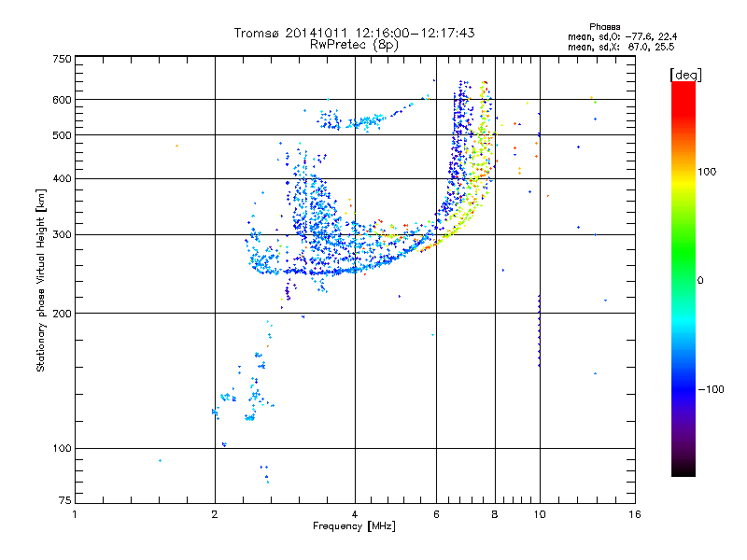Image resolution: width=747 pixels, height=560 pixels.
Task: Click the vertical blue trace at 10 MHz
Action: [540, 330]
